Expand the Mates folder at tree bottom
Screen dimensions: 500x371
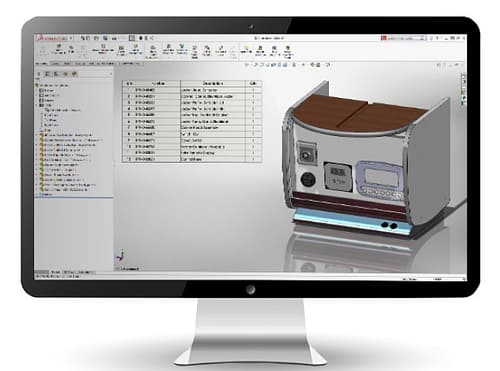coord(37,194)
